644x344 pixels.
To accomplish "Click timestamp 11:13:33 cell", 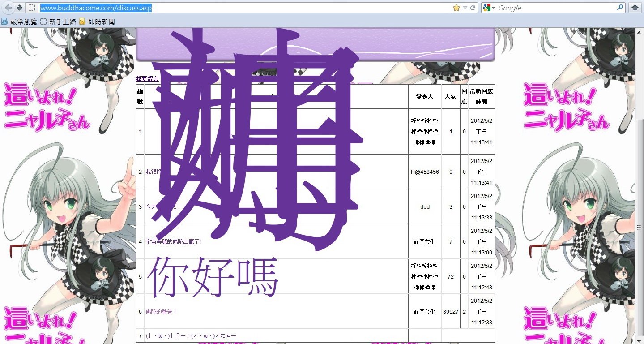I will 482,207.
